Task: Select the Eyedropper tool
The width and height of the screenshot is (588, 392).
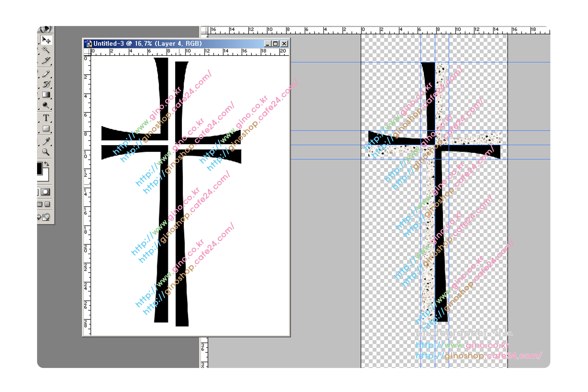Action: [x=46, y=141]
